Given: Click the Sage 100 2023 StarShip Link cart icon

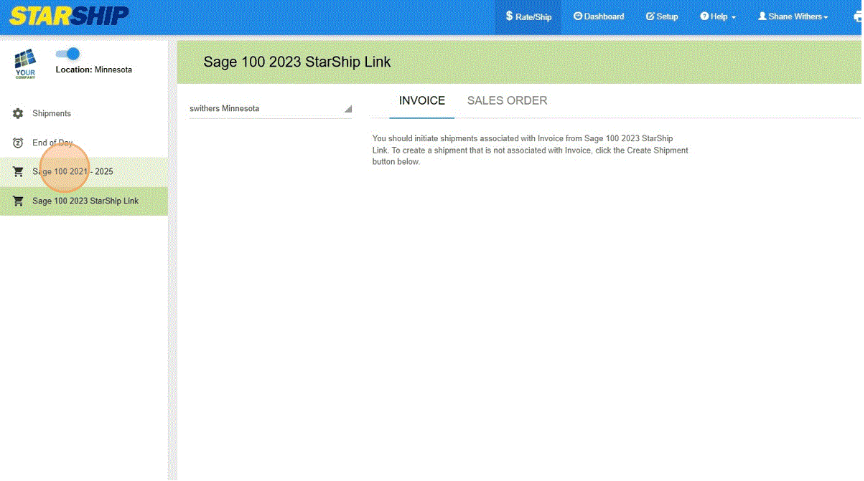Looking at the screenshot, I should [17, 201].
